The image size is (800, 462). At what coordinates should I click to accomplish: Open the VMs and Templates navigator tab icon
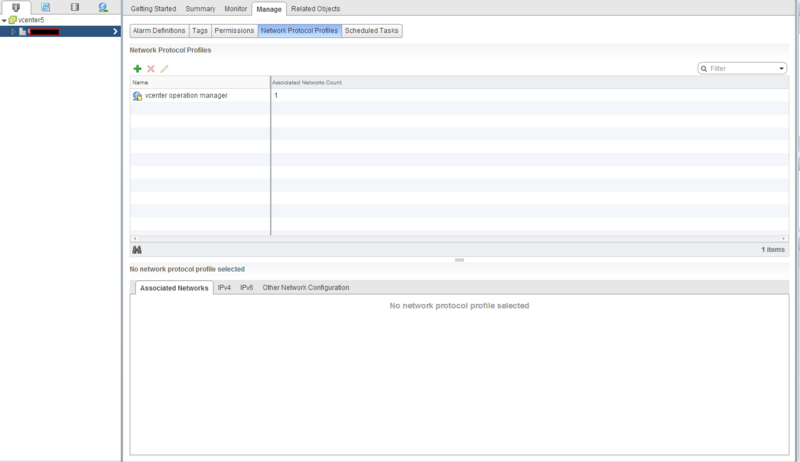pos(46,7)
